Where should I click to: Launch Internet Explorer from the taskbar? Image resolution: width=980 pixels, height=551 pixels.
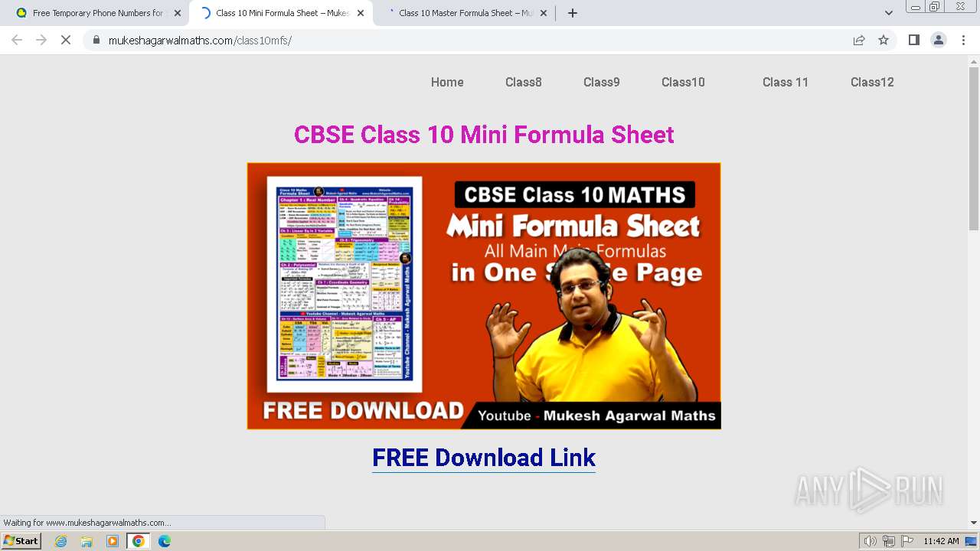(60, 541)
